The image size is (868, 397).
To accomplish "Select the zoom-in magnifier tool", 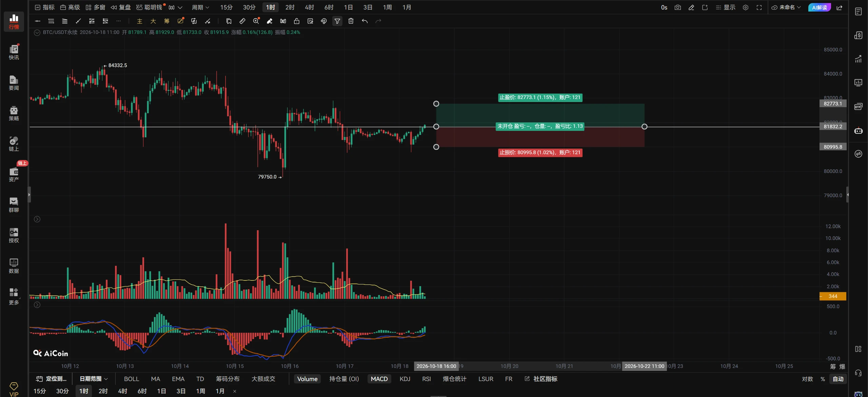I will (x=256, y=21).
